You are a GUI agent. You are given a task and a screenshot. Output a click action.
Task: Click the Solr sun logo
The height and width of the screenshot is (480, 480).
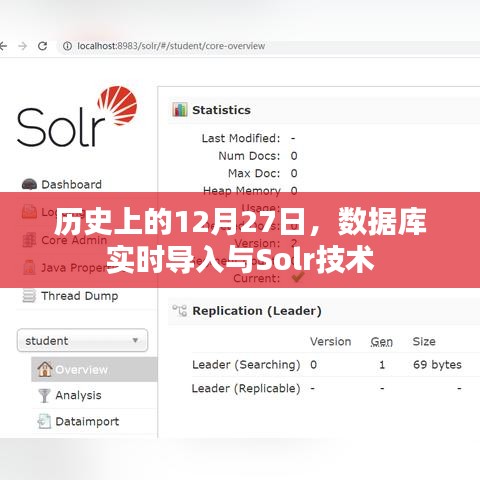117,105
